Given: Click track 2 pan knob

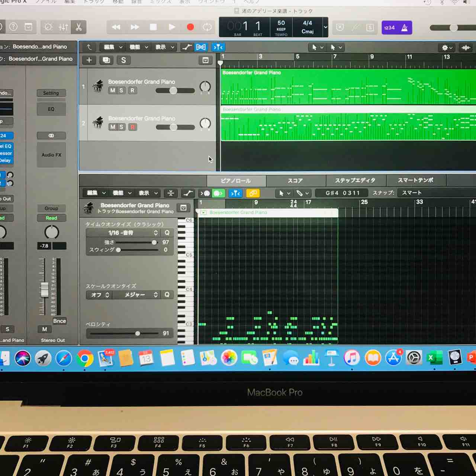Looking at the screenshot, I should [x=205, y=123].
